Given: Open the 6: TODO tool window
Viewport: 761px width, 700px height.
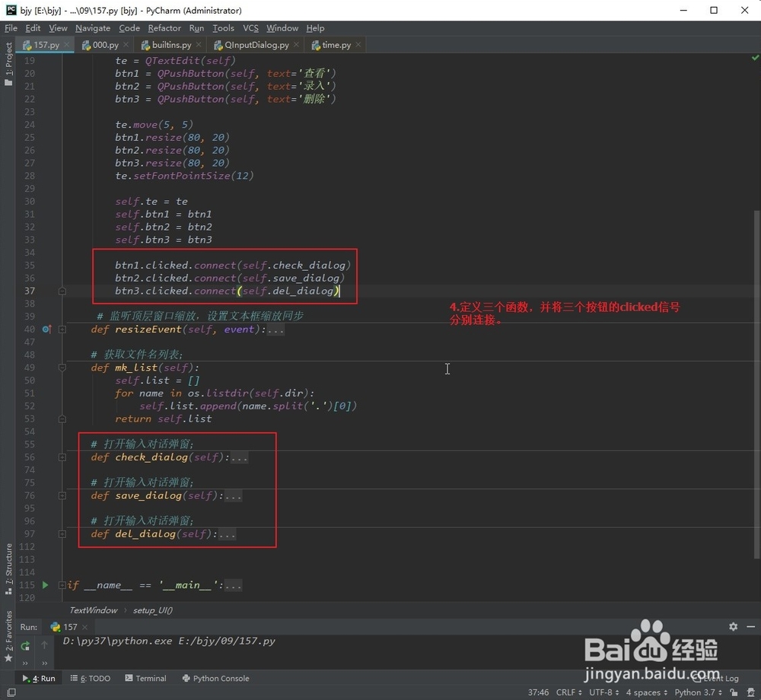Looking at the screenshot, I should (90, 678).
